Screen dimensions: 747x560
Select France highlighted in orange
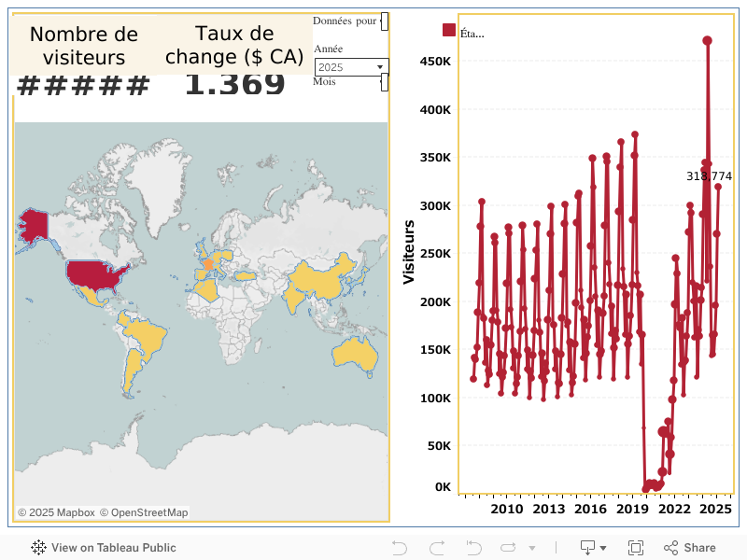click(x=208, y=264)
